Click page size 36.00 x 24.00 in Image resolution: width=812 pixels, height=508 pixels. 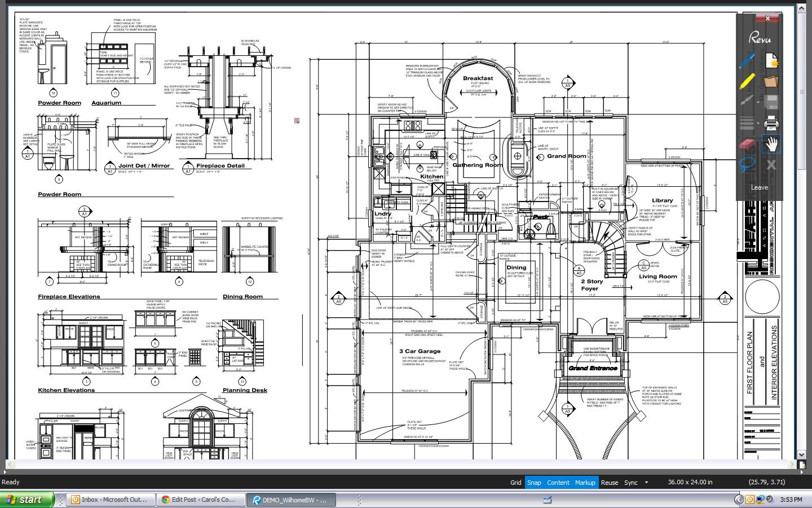coord(690,483)
